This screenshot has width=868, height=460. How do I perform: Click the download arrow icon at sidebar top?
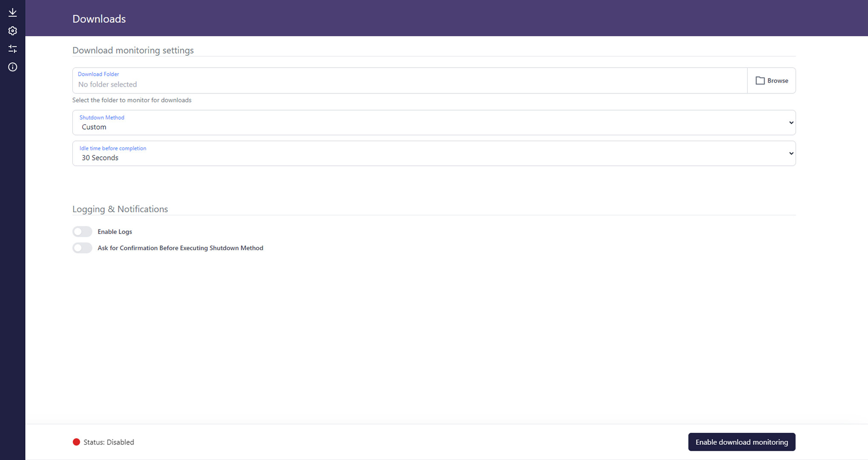pos(12,12)
